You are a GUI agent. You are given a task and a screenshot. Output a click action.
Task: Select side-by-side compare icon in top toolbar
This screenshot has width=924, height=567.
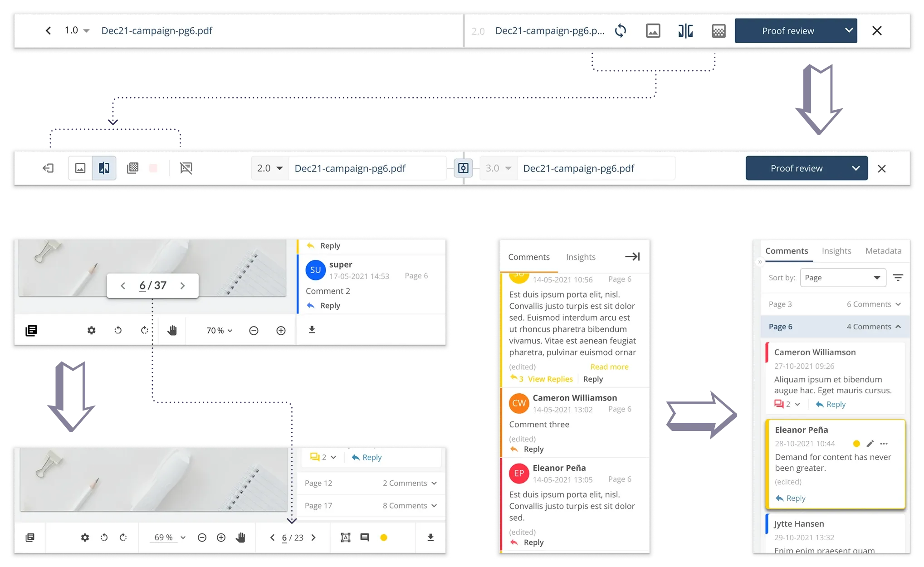685,31
